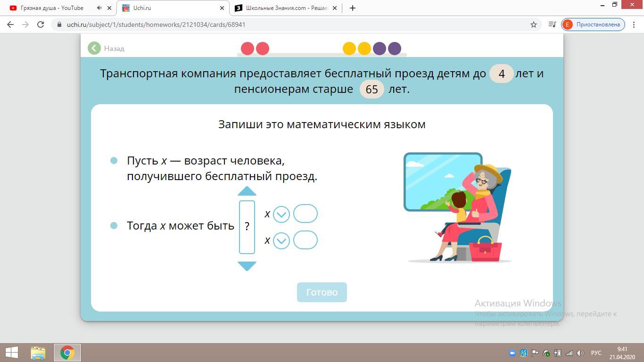The image size is (644, 362).
Task: Click the second red progress dot
Action: 263,49
